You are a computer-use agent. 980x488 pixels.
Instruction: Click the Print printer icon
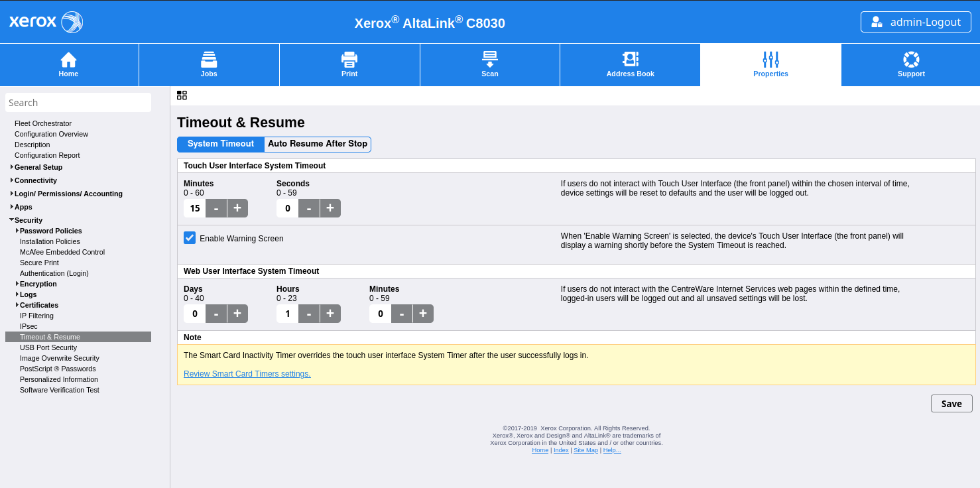coord(349,60)
